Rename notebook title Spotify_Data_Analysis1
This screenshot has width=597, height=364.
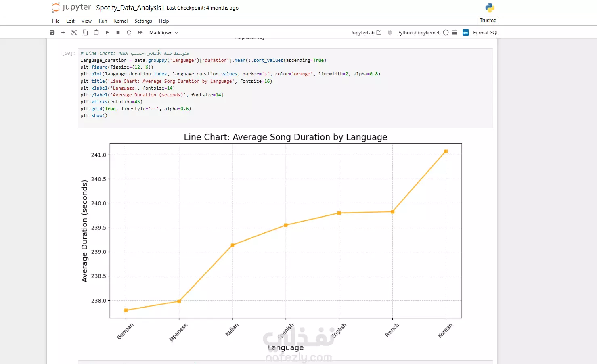coord(130,8)
